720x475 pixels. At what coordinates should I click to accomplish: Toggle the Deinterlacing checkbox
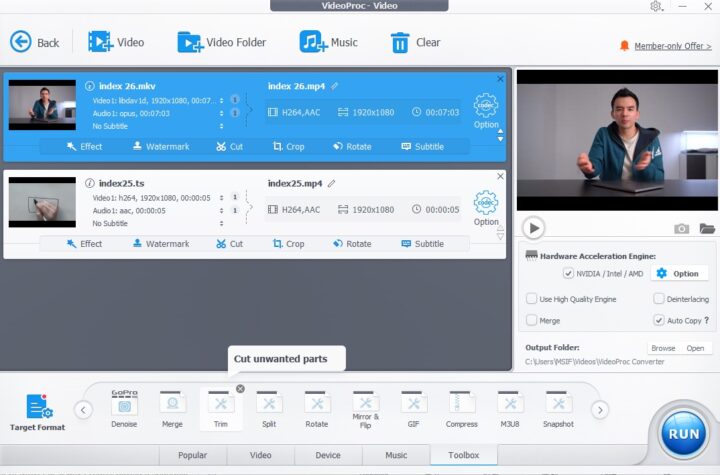tap(659, 299)
